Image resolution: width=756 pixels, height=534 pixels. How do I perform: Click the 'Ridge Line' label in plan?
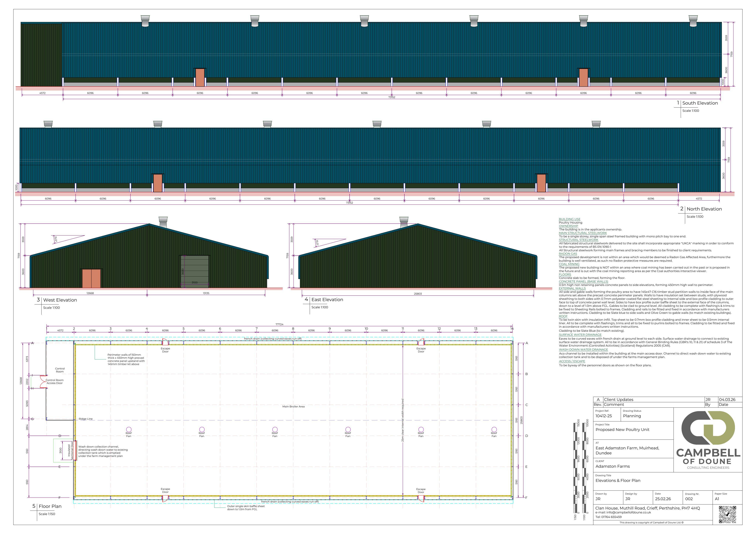86,419
